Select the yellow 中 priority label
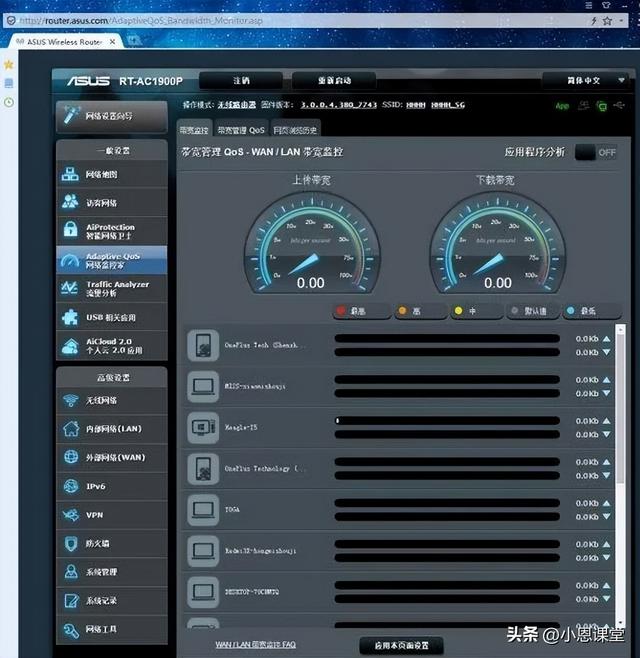640x658 pixels. click(x=476, y=311)
